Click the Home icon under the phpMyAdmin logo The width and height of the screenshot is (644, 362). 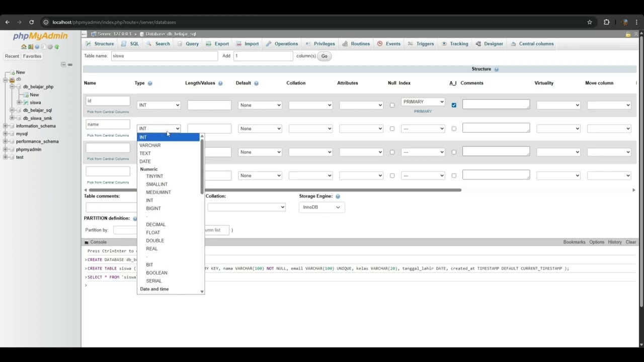pos(24,47)
